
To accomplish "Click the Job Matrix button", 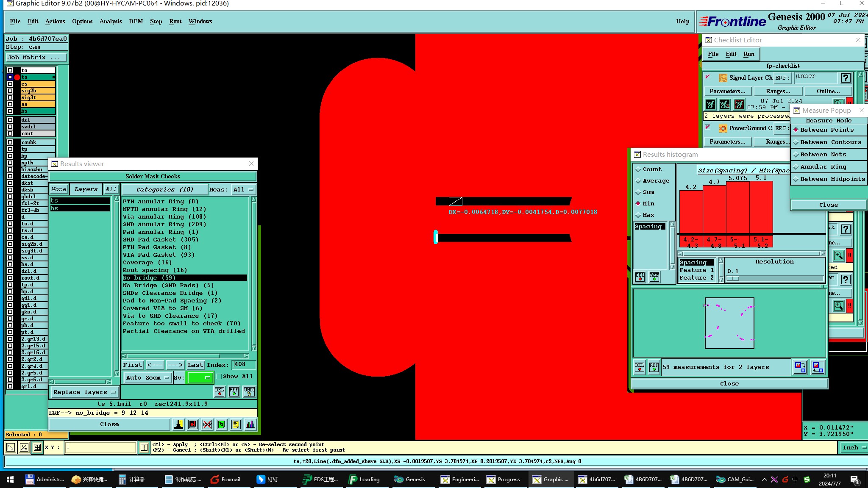I will 36,58.
